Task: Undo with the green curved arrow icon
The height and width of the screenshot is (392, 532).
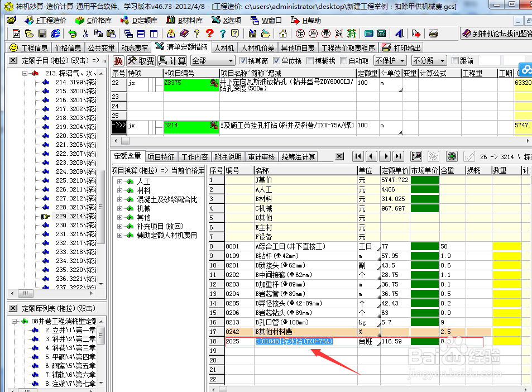Action: pyautogui.click(x=72, y=34)
